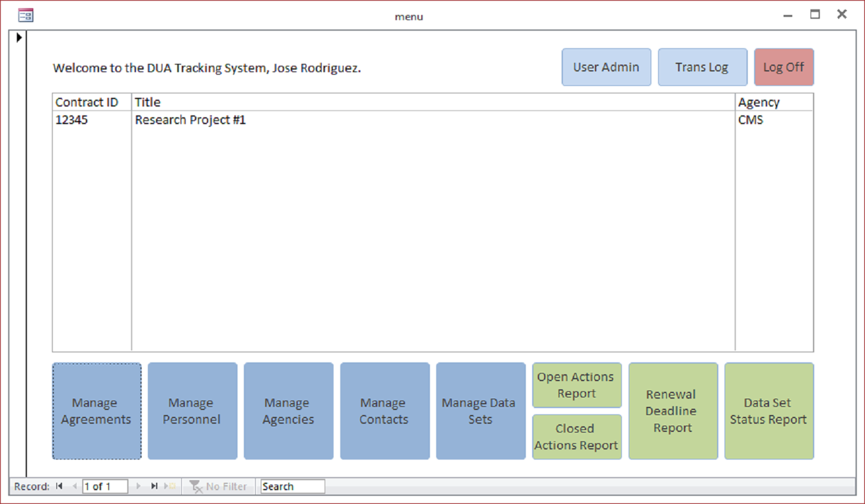Open Manage Agreements
This screenshot has width=865, height=504.
click(x=97, y=411)
